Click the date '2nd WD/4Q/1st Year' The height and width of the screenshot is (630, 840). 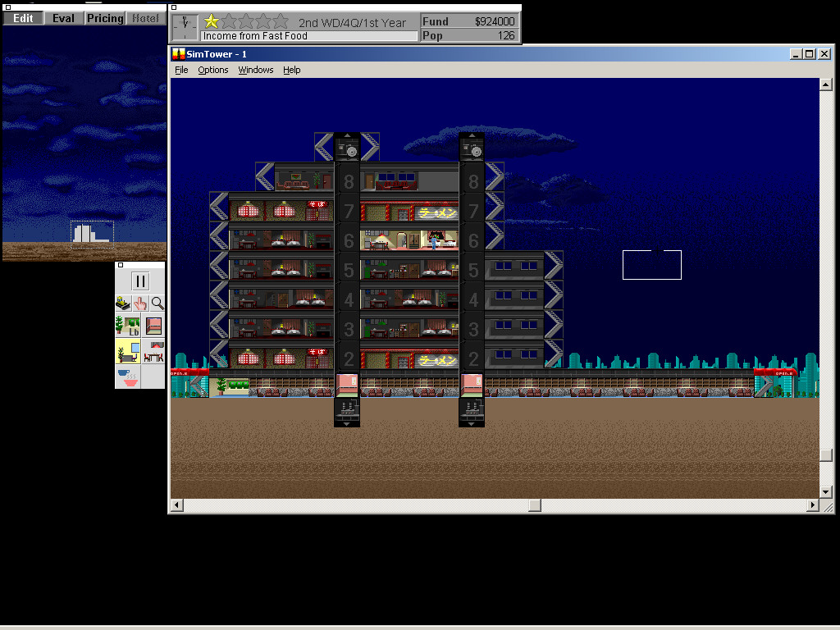coord(352,23)
